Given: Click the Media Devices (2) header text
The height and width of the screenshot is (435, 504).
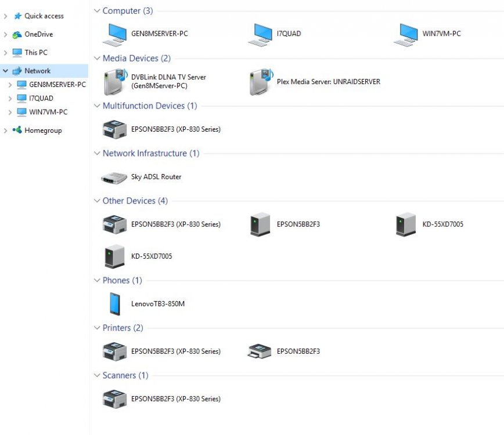Looking at the screenshot, I should click(136, 58).
